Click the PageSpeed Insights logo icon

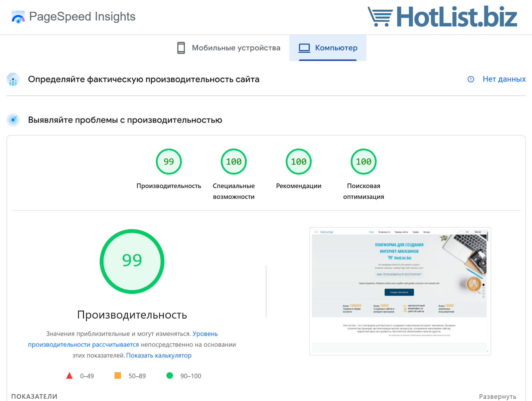coord(18,17)
